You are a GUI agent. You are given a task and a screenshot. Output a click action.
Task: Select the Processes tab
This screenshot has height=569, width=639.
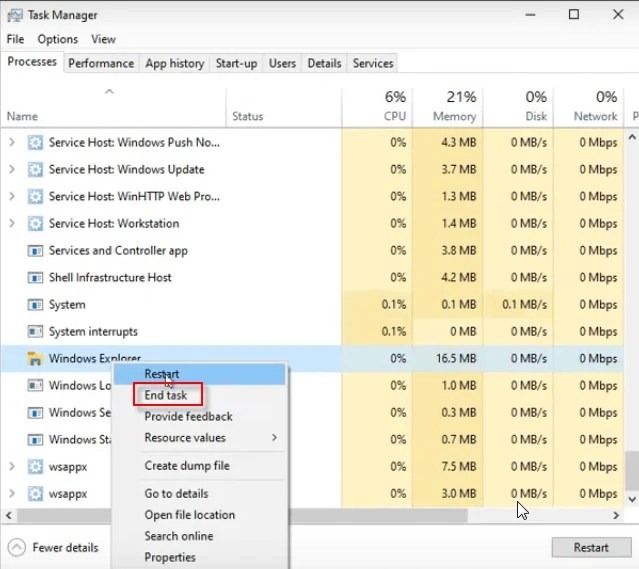32,62
